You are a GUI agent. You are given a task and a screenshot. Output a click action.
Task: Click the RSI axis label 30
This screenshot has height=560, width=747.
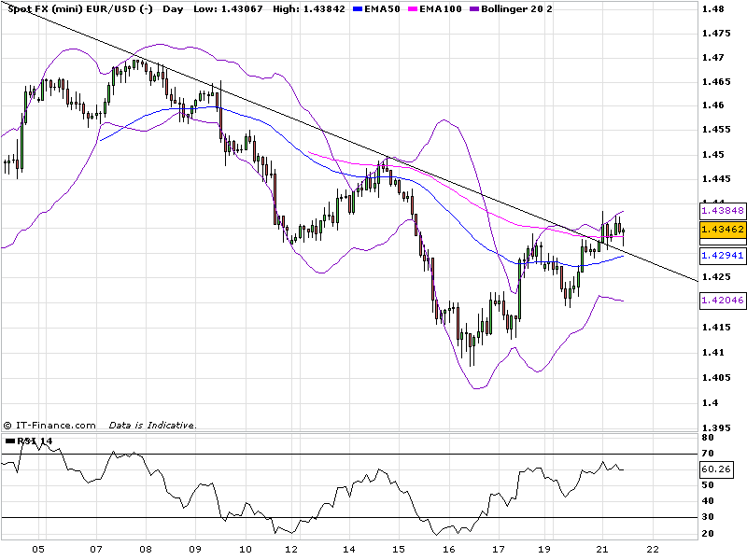tap(708, 517)
